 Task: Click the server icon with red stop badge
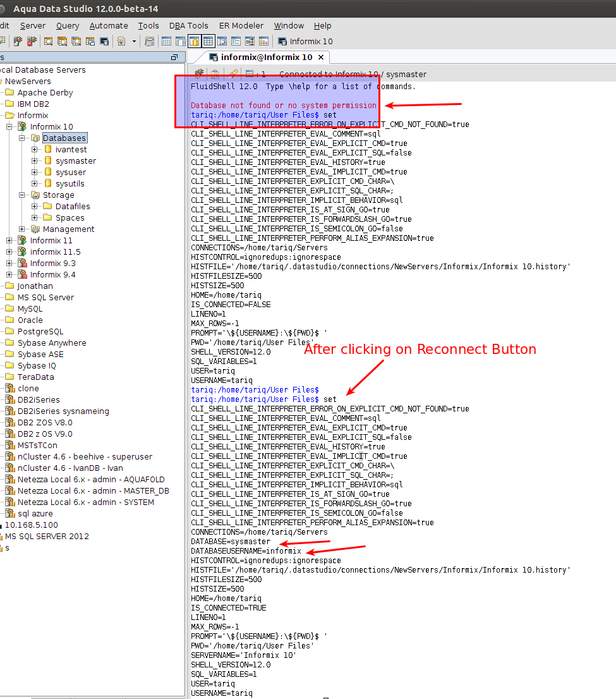32,42
